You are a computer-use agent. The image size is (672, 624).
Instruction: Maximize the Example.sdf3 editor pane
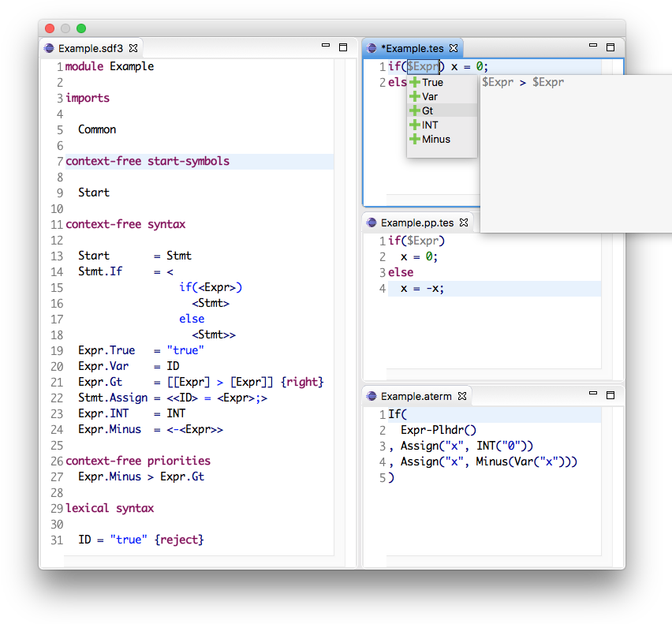coord(343,47)
